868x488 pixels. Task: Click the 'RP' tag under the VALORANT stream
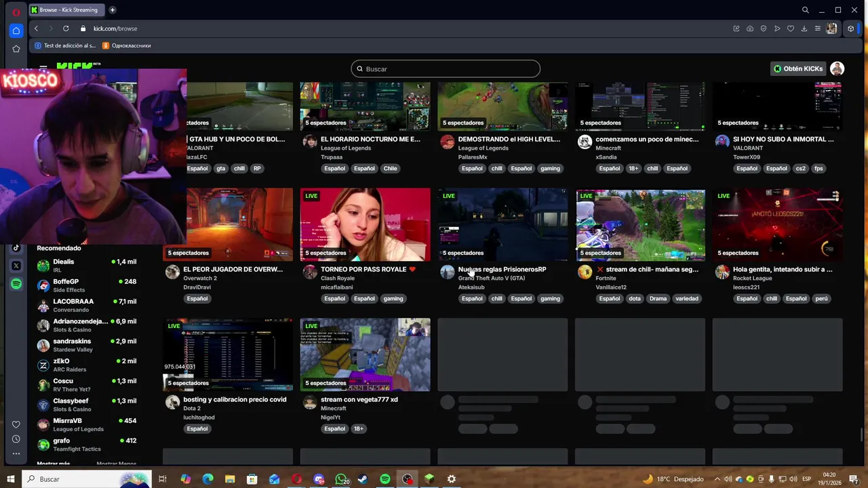pyautogui.click(x=257, y=168)
